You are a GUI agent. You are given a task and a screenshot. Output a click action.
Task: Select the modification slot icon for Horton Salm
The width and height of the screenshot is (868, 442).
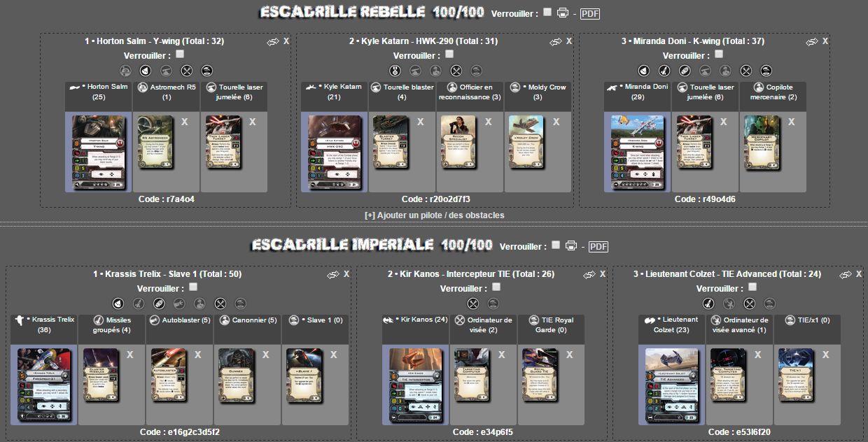point(187,71)
